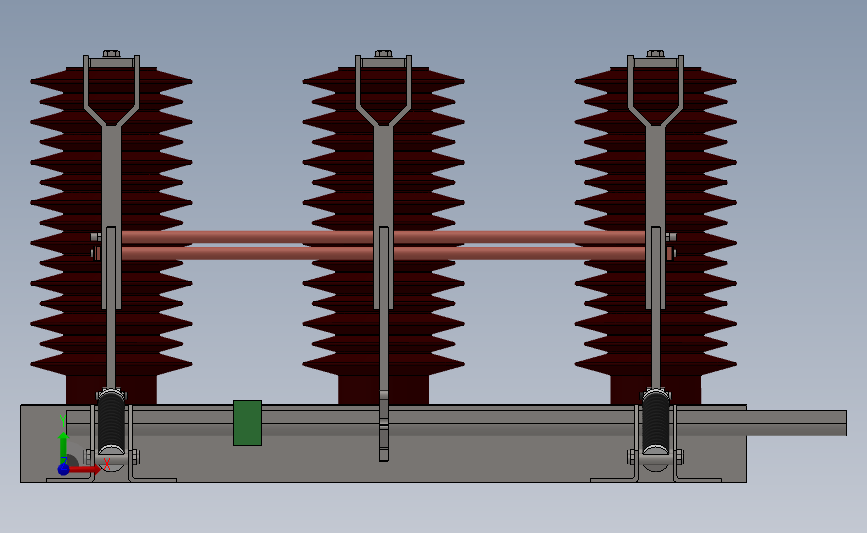
Task: Click the blue origin sphere of the coordinate triad
Action: [64, 469]
